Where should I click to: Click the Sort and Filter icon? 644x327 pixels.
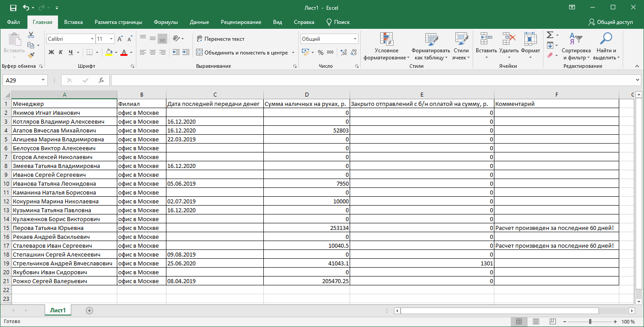pyautogui.click(x=576, y=39)
